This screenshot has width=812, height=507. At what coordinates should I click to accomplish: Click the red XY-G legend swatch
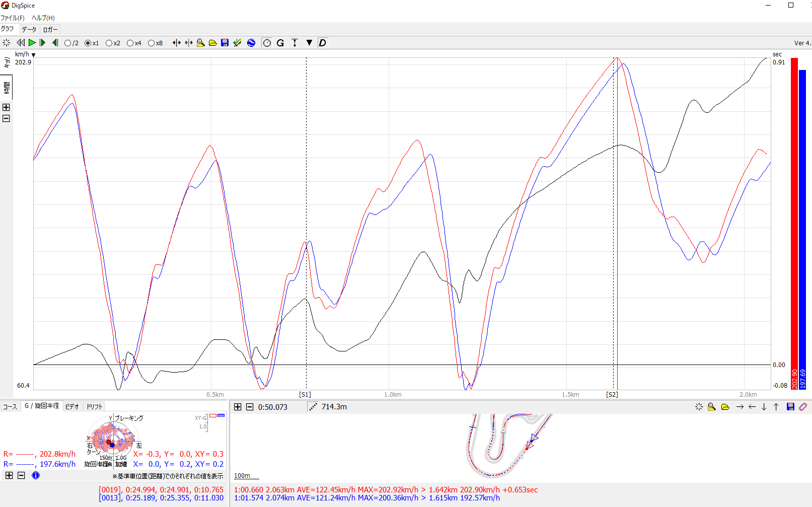click(x=213, y=416)
